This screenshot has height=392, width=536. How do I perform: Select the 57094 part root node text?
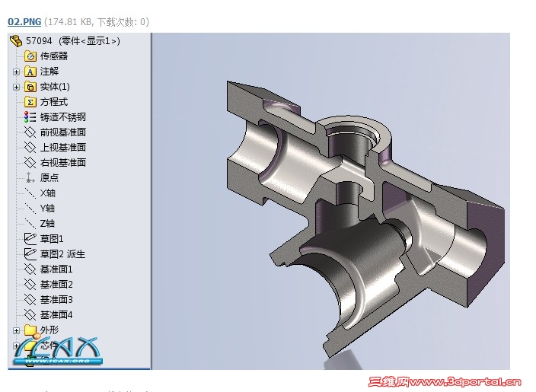73,41
